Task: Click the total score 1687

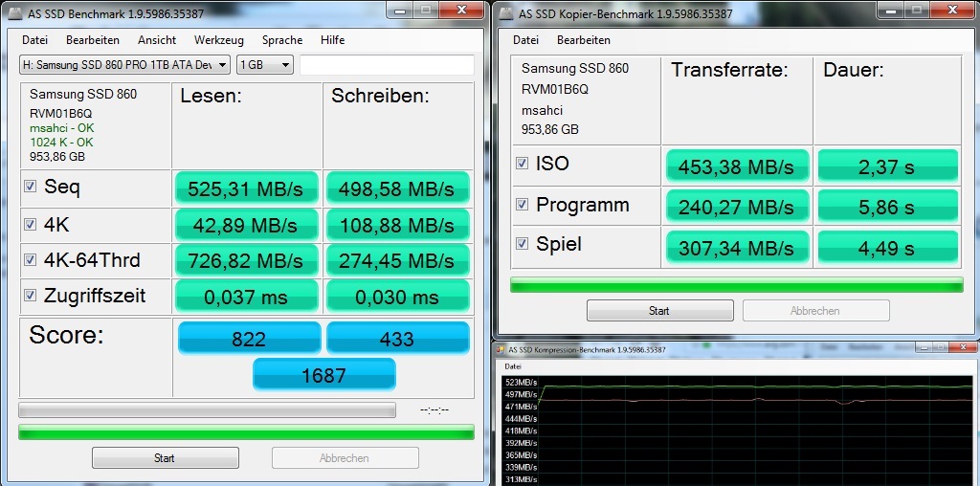Action: (x=323, y=375)
